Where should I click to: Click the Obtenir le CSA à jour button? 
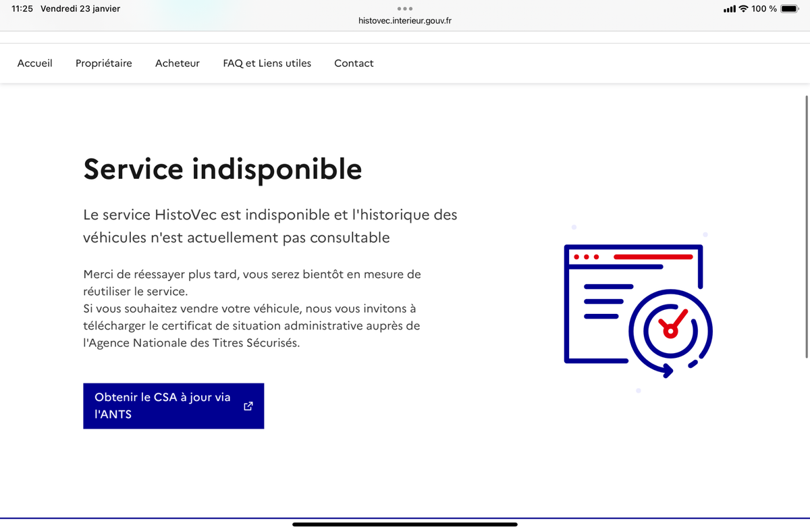coord(162,406)
